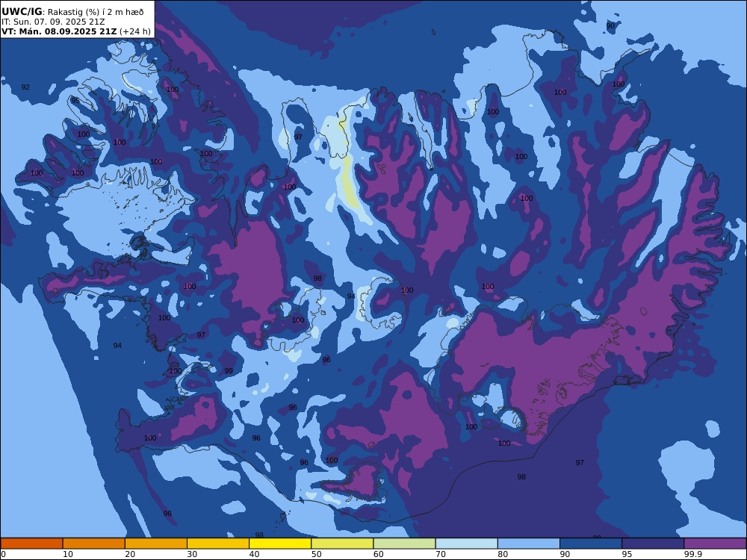
Task: Click the 10–20 orange legend swatch
Action: coord(94,544)
